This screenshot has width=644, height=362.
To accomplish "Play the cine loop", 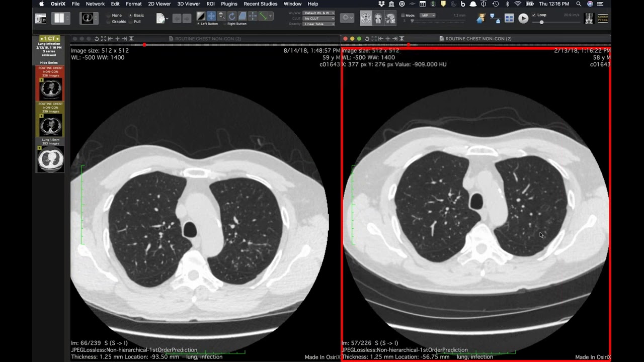I will click(x=523, y=19).
